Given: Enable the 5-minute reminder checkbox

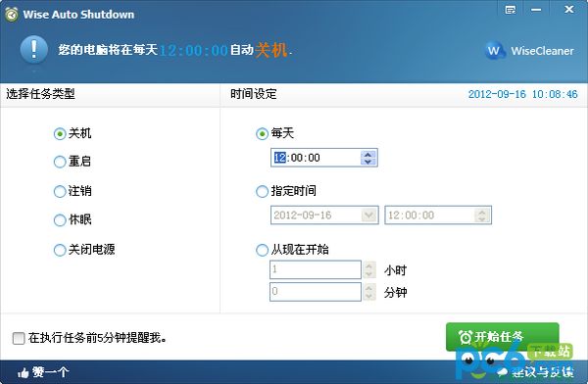Looking at the screenshot, I should [x=19, y=338].
